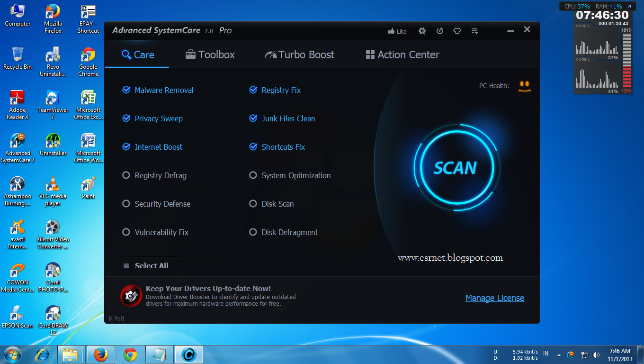Select the Corel PHOTO-PAINT desktop icon

click(53, 278)
